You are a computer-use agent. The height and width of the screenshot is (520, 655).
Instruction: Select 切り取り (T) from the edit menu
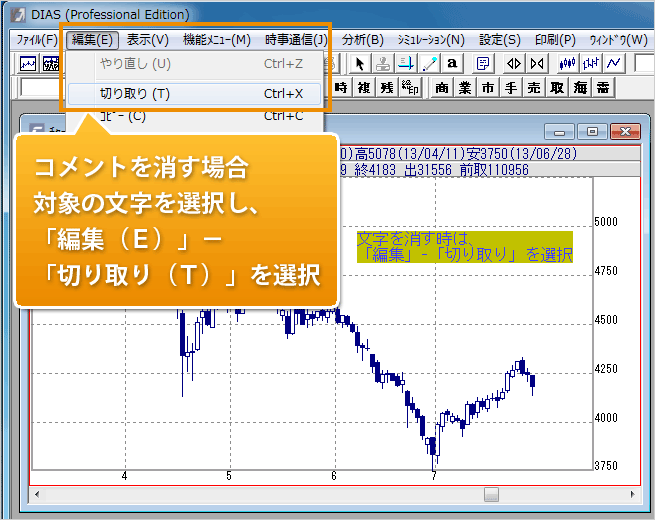pos(135,94)
